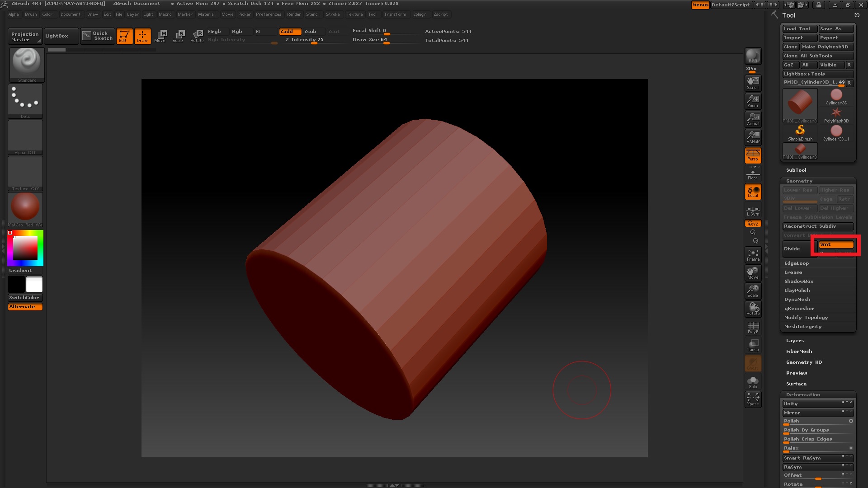The height and width of the screenshot is (488, 868).
Task: Click the Xpose icon
Action: point(753,399)
